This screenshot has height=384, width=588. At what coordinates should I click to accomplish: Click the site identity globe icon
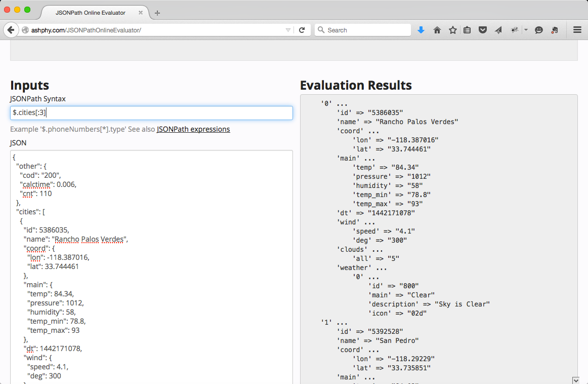tap(25, 30)
